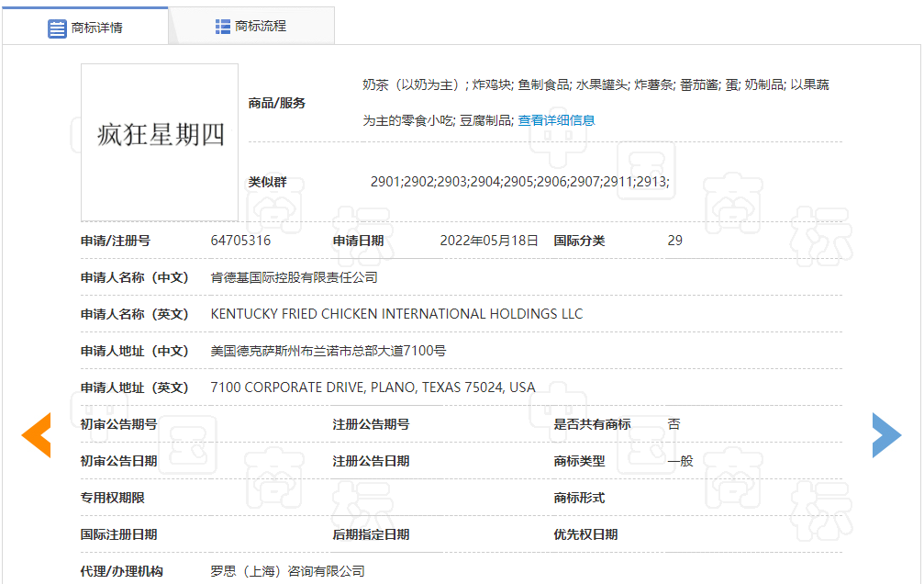Viewport: 924px width, 584px height.
Task: Click the next trademark blue arrow
Action: 885,435
